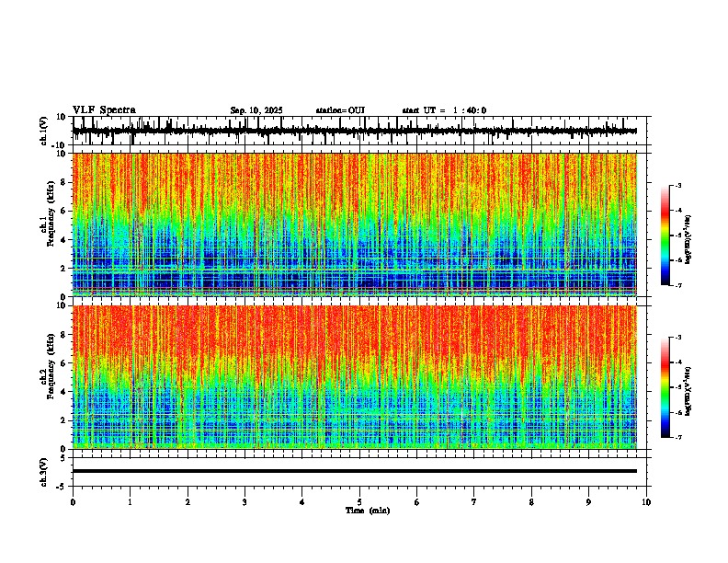This screenshot has width=728, height=563.
Task: Click the "station=OUI" header label
Action: [340, 110]
